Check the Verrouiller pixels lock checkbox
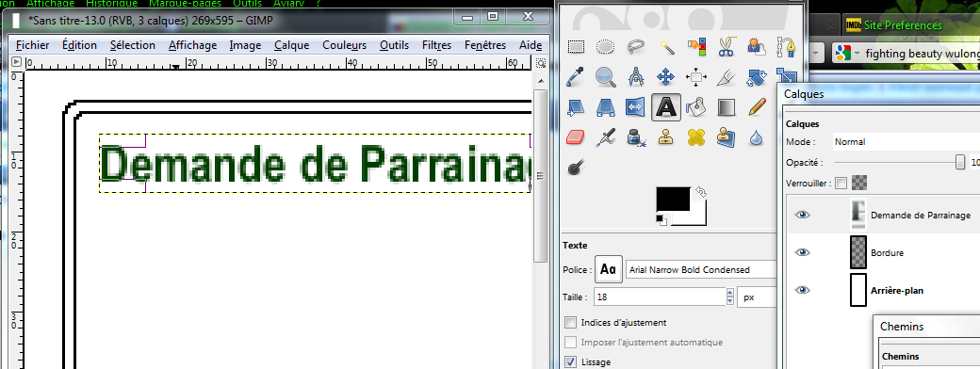The width and height of the screenshot is (980, 369). 841,183
